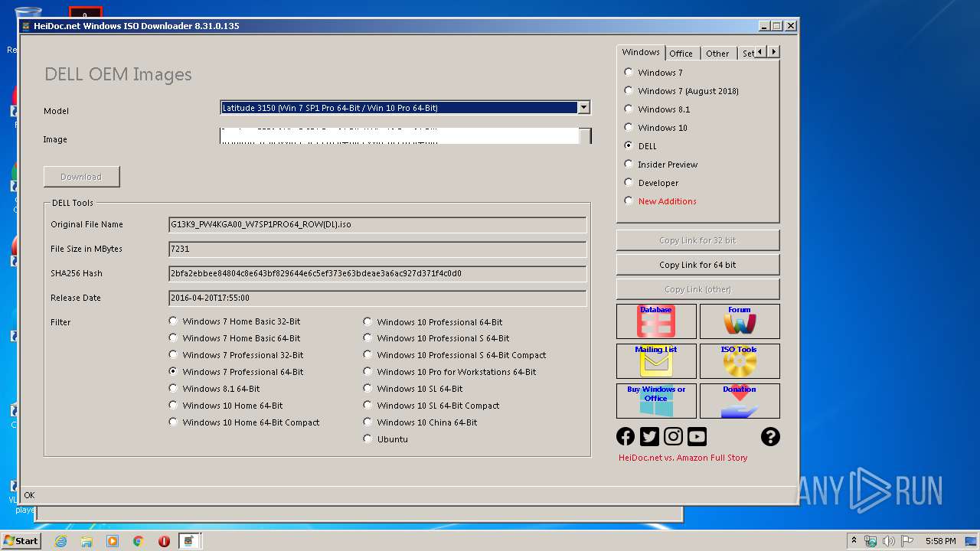Select Developer radio option
980x551 pixels.
[x=629, y=182]
